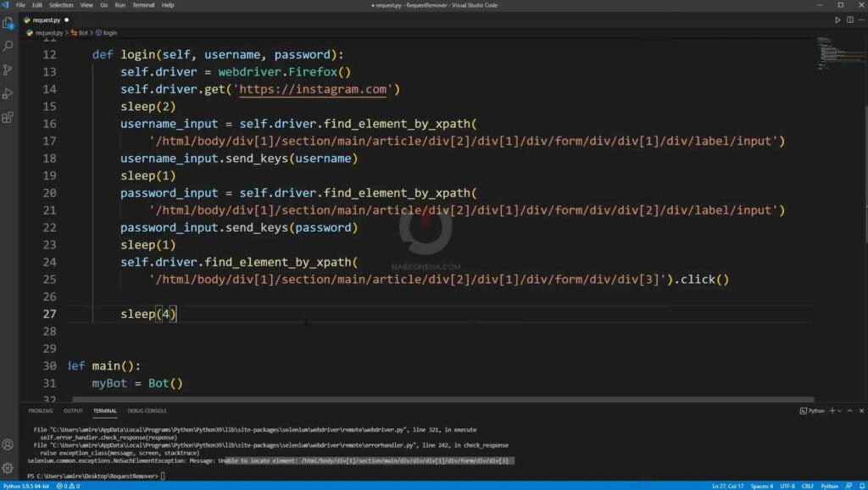Open the Accounts menu icon
This screenshot has width=868, height=490.
[x=8, y=444]
